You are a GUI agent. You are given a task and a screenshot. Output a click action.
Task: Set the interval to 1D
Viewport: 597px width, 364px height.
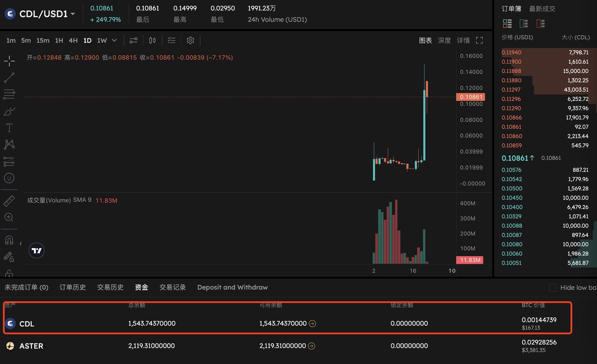(88, 40)
